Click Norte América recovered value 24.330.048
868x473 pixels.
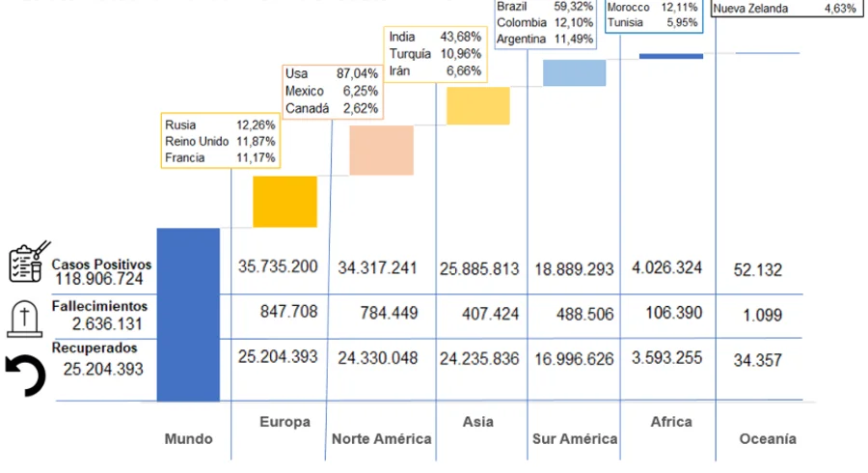[x=377, y=358]
